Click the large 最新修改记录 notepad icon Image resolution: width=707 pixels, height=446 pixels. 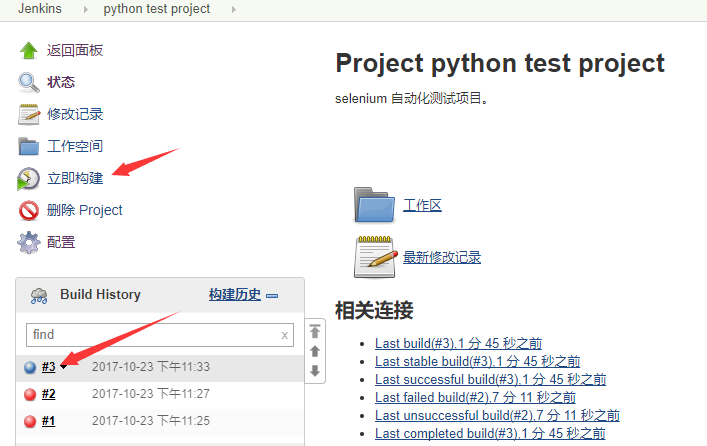point(376,257)
